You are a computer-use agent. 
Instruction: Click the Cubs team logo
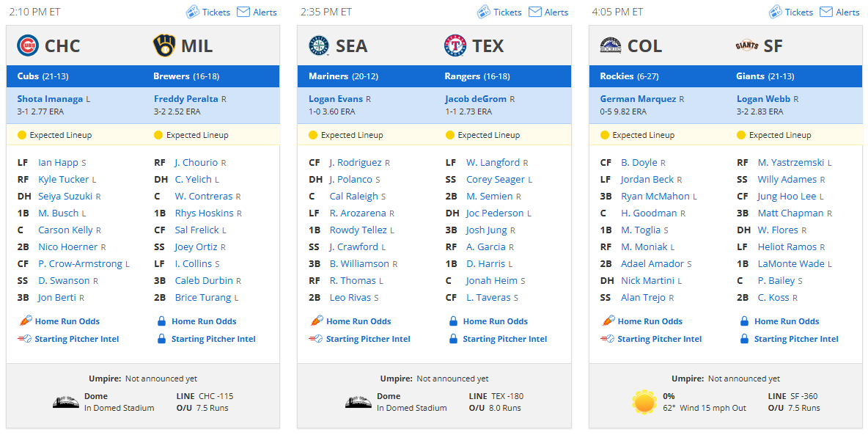28,45
